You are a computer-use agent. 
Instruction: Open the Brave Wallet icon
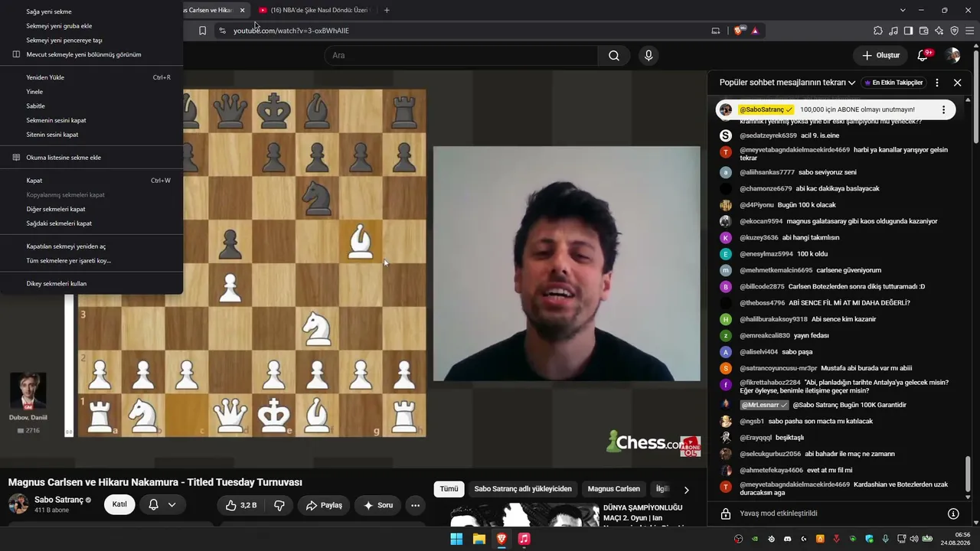923,31
